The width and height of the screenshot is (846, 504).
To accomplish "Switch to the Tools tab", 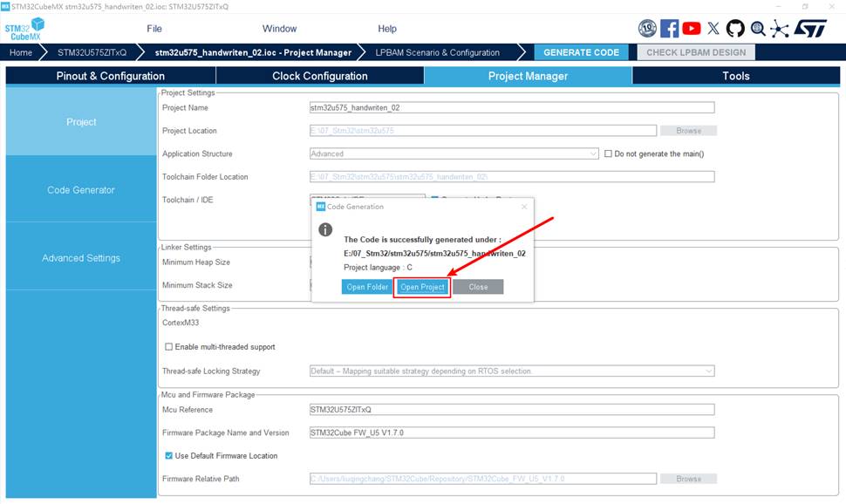I will click(x=736, y=76).
